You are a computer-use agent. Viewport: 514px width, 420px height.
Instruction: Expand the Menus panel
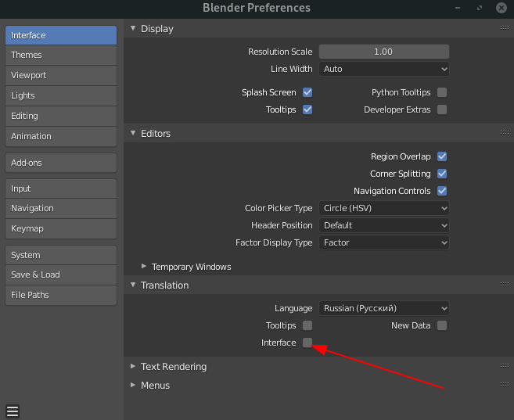tap(133, 385)
